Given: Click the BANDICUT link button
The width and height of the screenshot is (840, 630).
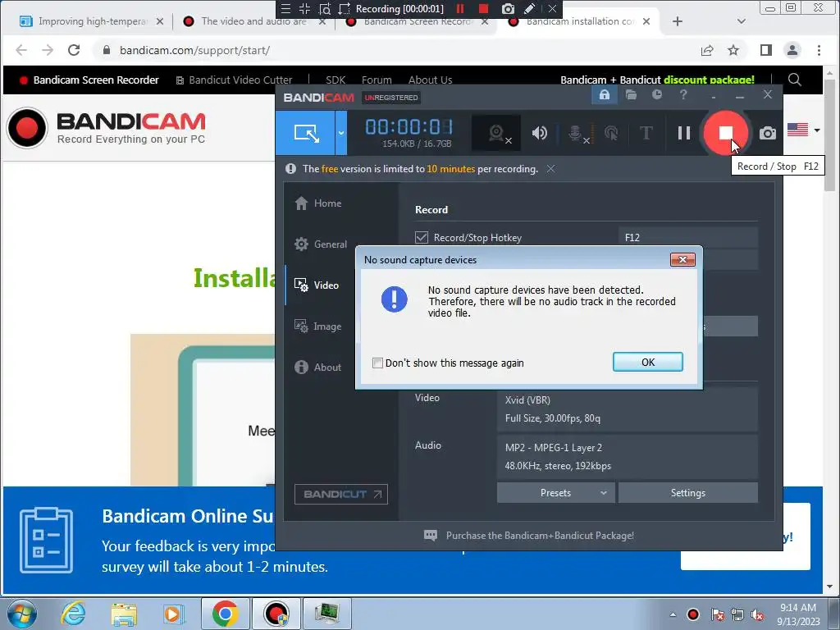Looking at the screenshot, I should [340, 494].
